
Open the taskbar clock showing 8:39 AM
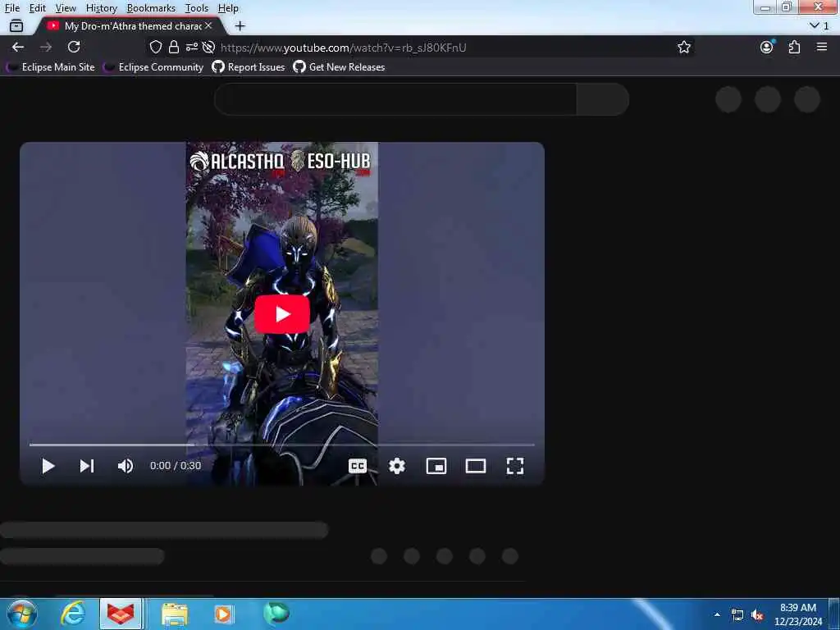[x=798, y=614]
